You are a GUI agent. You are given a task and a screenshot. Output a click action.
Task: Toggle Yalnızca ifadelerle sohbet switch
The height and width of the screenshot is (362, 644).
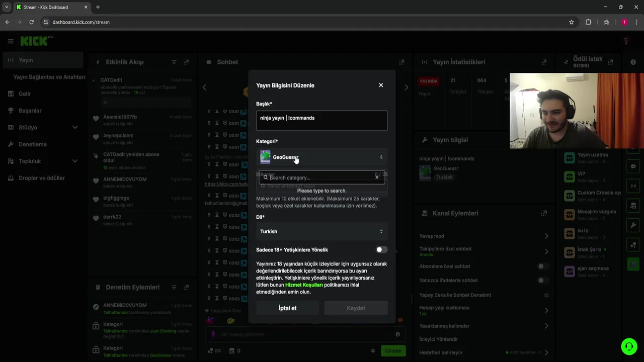click(542, 281)
